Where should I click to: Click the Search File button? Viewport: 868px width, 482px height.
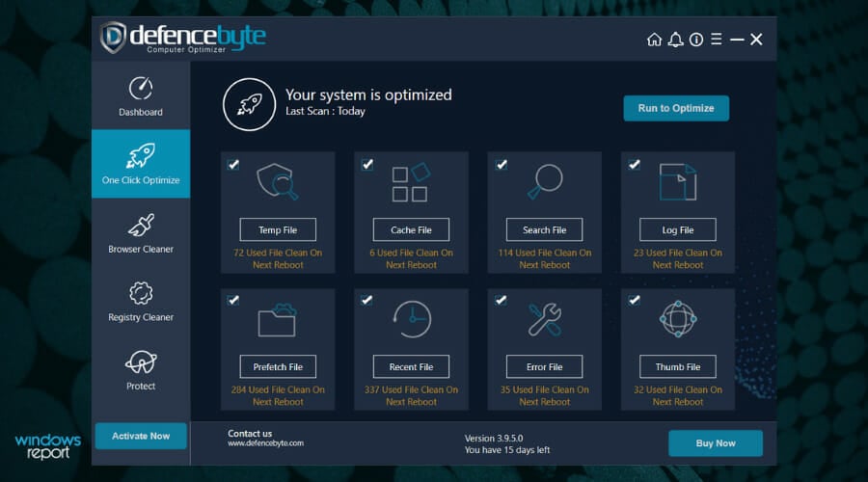[545, 229]
